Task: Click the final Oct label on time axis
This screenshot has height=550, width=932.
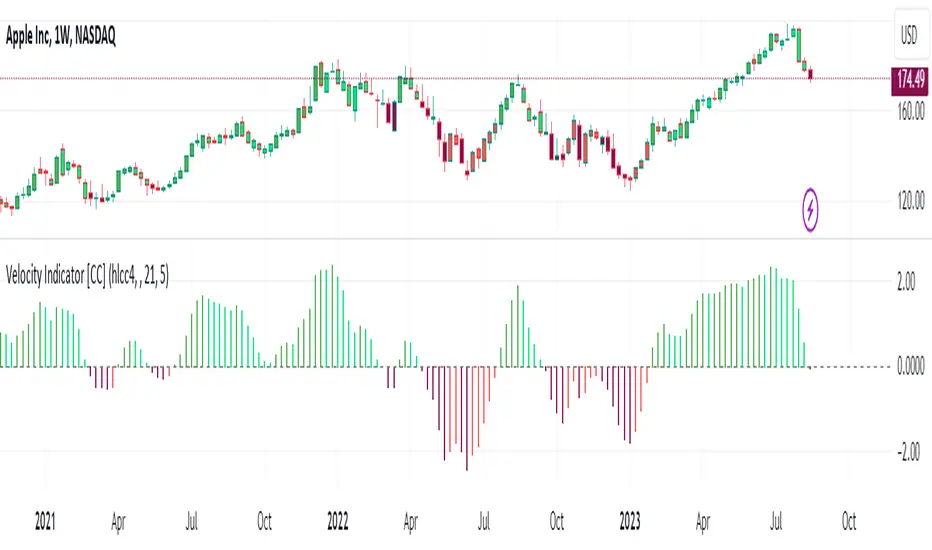Action: pyautogui.click(x=849, y=521)
